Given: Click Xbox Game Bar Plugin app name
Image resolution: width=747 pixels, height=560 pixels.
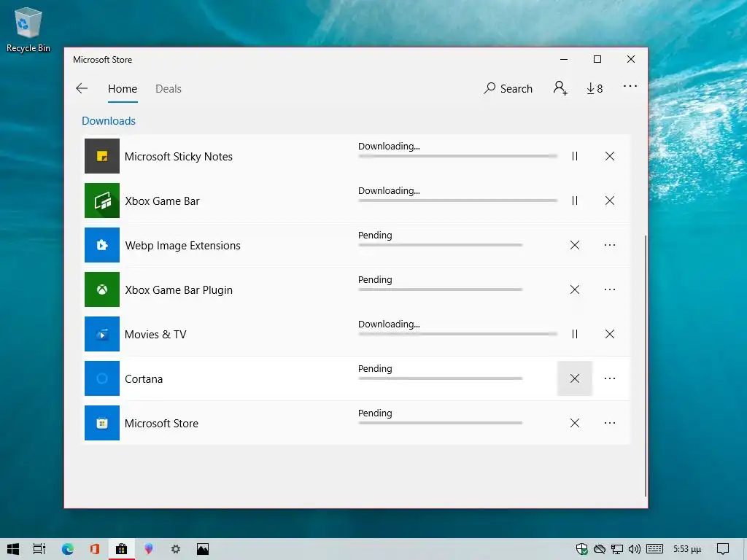Looking at the screenshot, I should [179, 290].
